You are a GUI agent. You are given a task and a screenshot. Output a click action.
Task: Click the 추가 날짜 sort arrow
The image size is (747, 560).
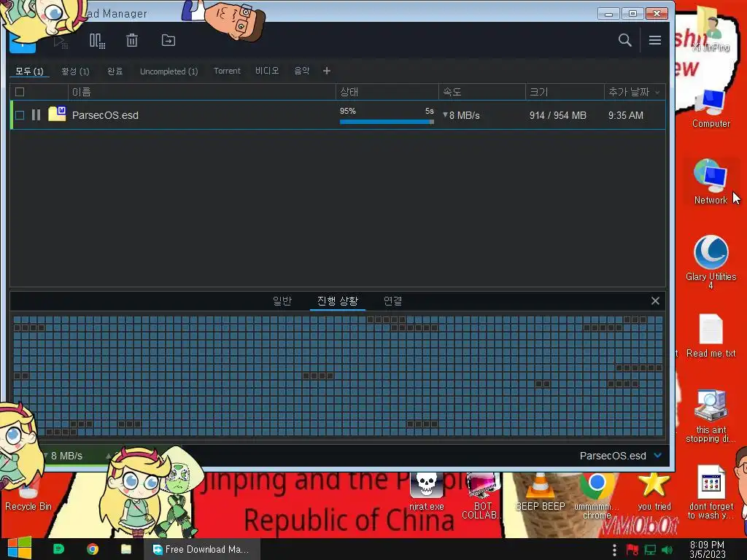coord(657,93)
